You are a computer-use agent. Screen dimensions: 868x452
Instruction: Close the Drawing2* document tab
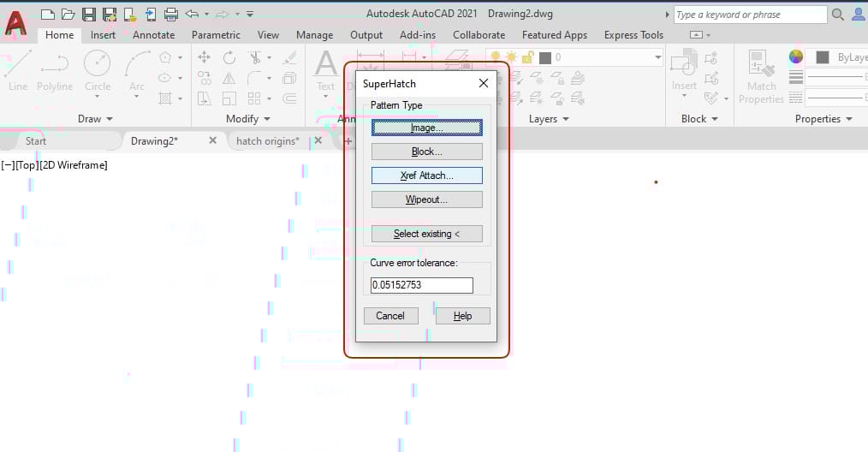point(212,140)
